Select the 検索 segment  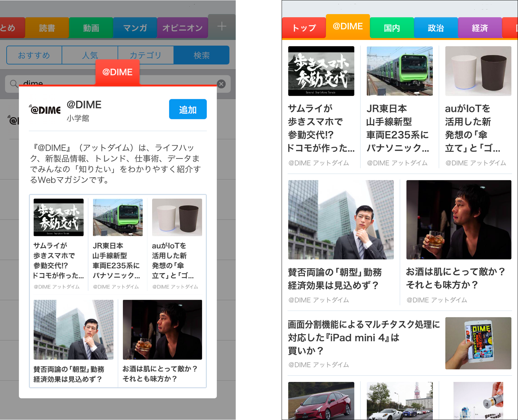point(202,55)
